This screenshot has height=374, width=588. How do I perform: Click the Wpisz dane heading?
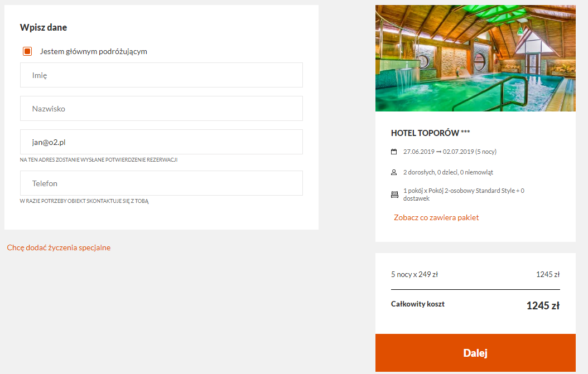point(44,27)
